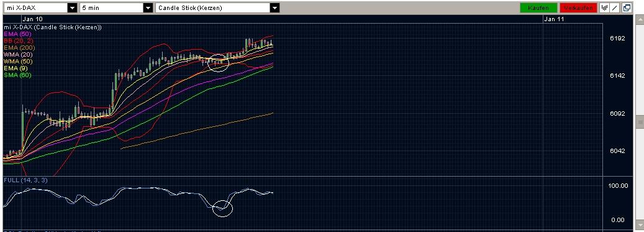644x232 pixels.
Task: Click the scrollbar up arrow
Action: 640,19
